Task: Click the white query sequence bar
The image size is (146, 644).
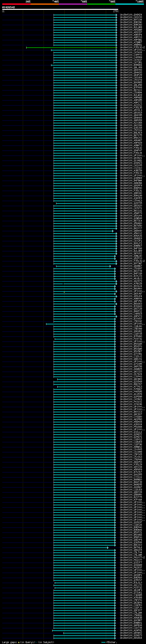Action: pos(60,9)
